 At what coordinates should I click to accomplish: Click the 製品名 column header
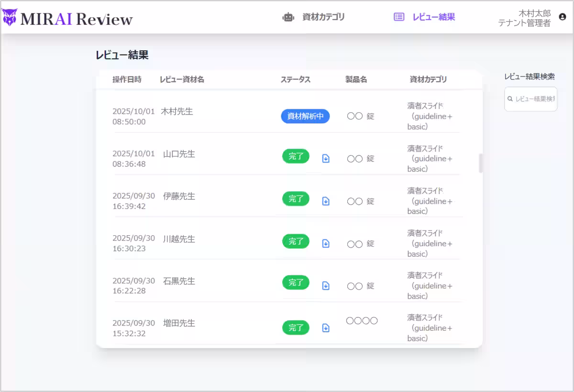[356, 79]
